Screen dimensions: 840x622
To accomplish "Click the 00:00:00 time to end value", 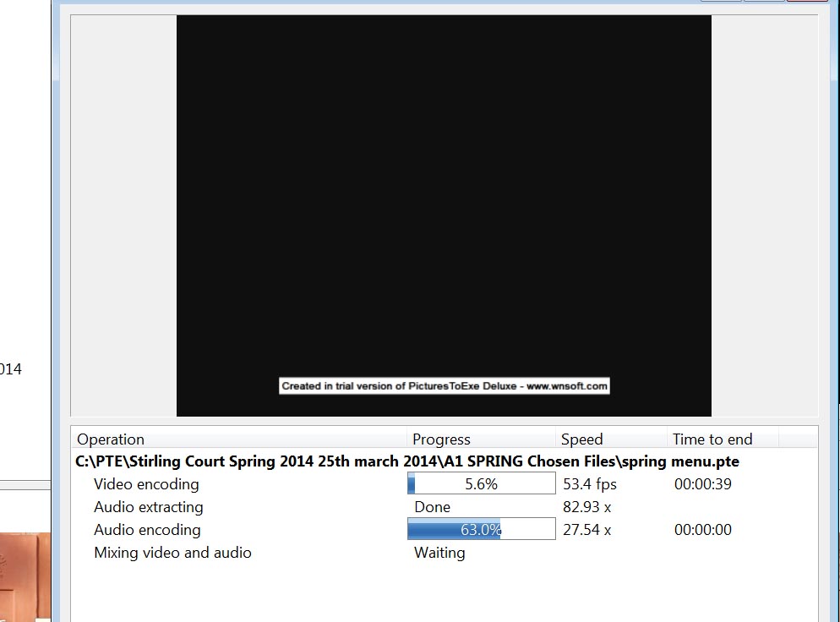I will coord(703,530).
